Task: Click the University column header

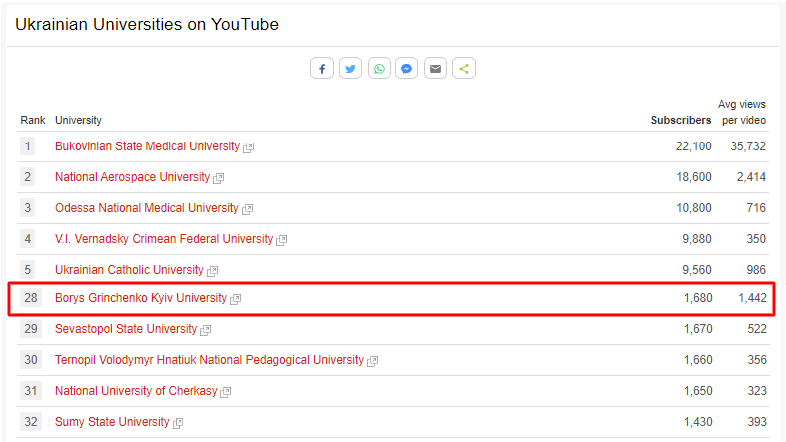Action: click(78, 120)
